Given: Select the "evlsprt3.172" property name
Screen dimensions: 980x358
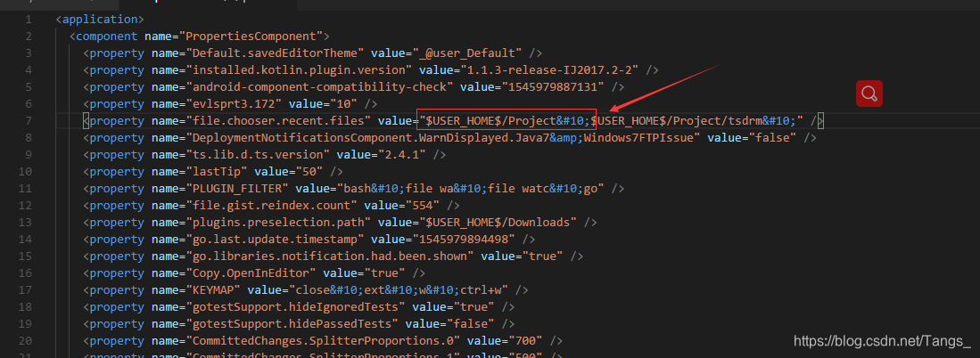Looking at the screenshot, I should (234, 103).
